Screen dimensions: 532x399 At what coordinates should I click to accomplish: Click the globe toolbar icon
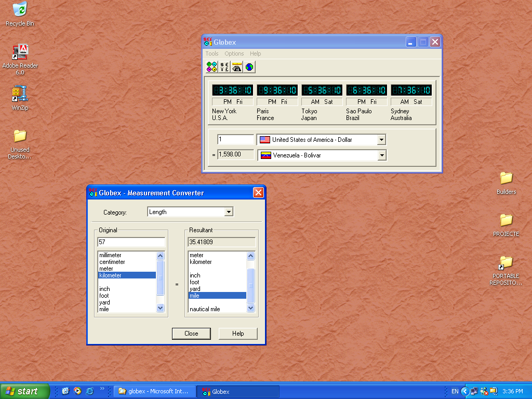coord(249,67)
